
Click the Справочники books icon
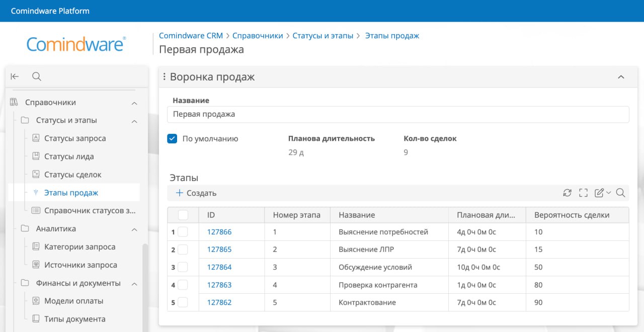[14, 102]
